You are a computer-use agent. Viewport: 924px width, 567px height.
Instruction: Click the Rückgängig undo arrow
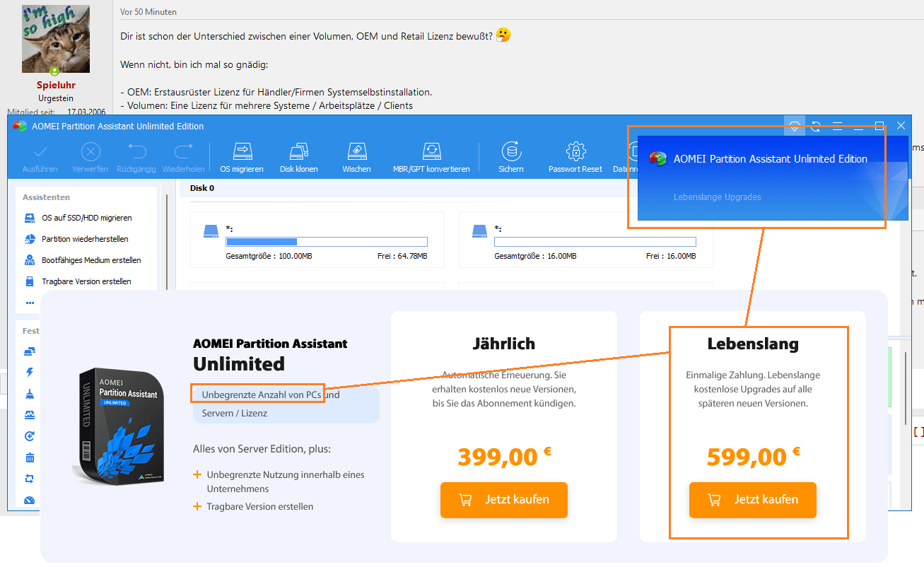coord(136,151)
